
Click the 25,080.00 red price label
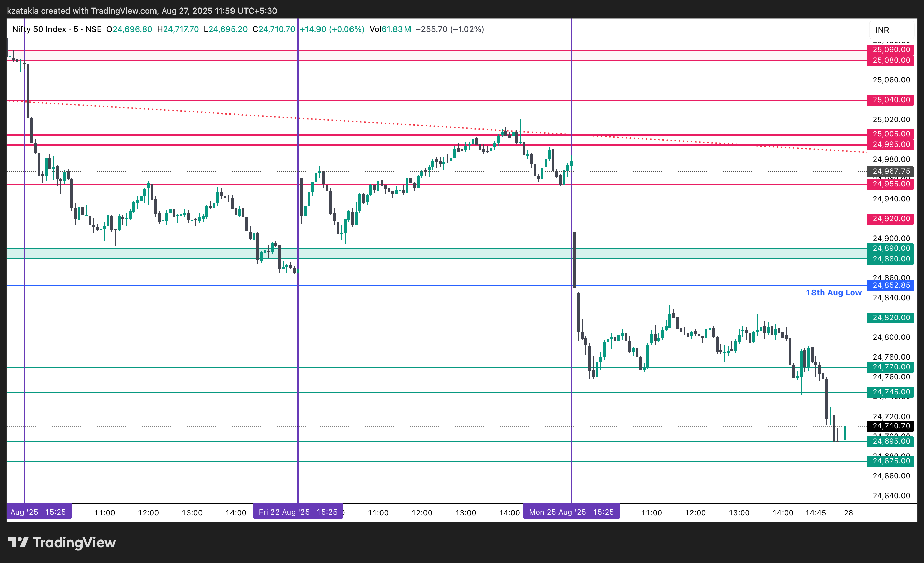pos(891,60)
